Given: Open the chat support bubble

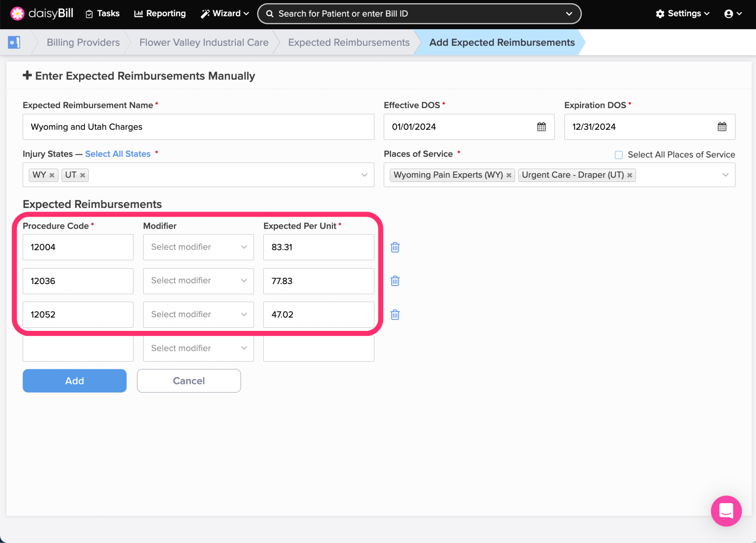Looking at the screenshot, I should (726, 511).
